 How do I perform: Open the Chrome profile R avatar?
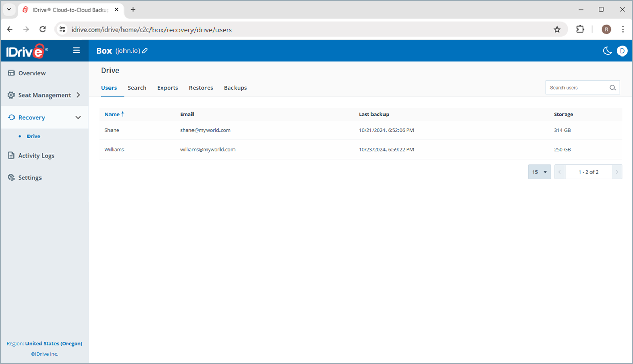(x=606, y=30)
